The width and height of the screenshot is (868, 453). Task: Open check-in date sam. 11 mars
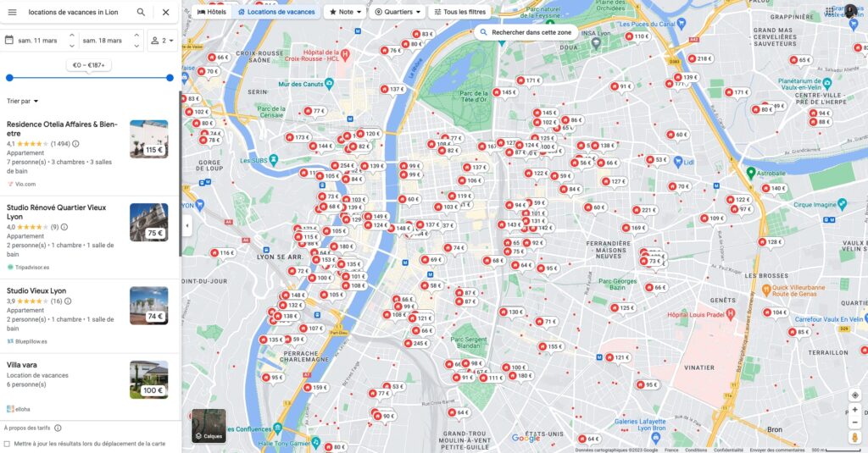36,41
